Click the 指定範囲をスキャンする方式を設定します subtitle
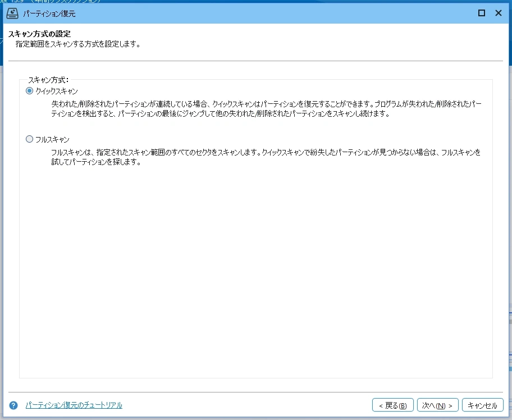This screenshot has width=512, height=420. (78, 44)
